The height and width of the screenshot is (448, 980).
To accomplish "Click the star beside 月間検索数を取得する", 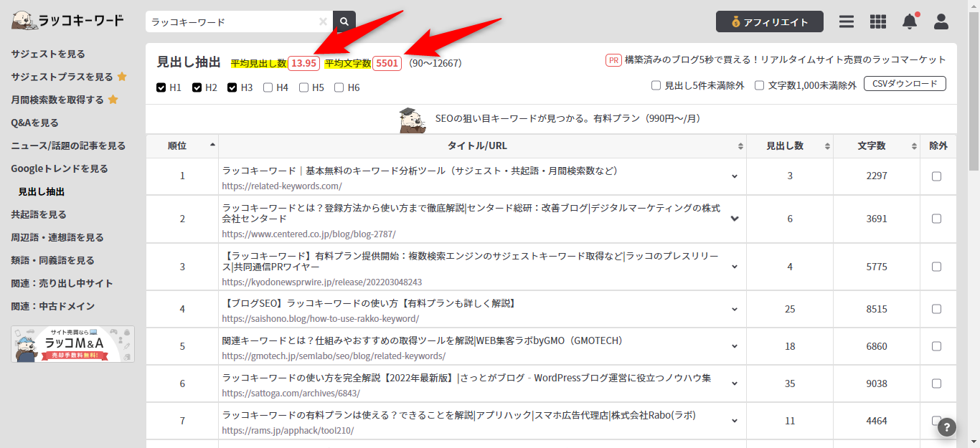I will [x=113, y=100].
